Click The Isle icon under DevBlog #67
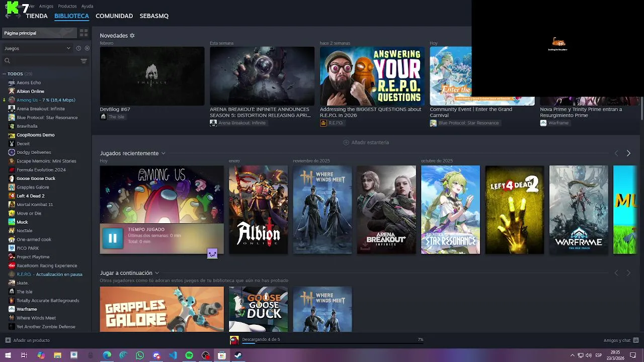The image size is (644, 362). pyautogui.click(x=103, y=117)
